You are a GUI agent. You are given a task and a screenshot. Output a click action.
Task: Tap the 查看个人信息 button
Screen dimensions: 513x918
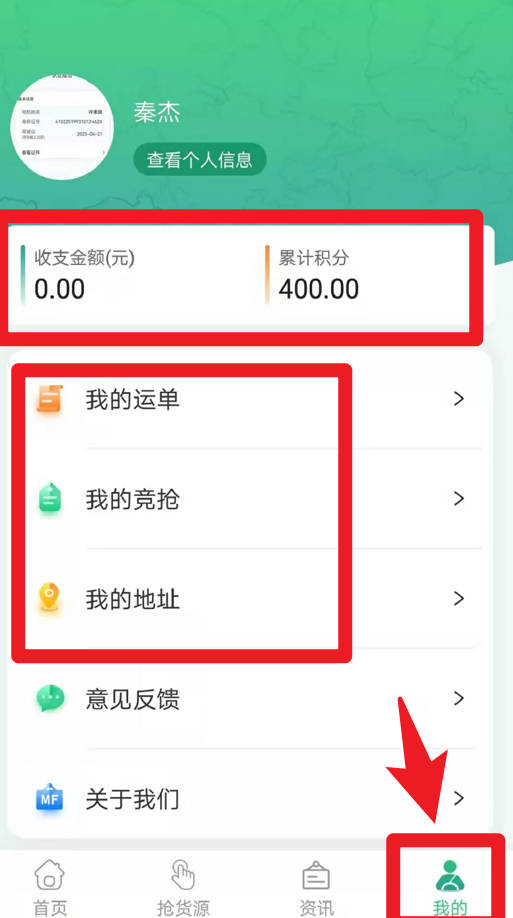coord(200,159)
